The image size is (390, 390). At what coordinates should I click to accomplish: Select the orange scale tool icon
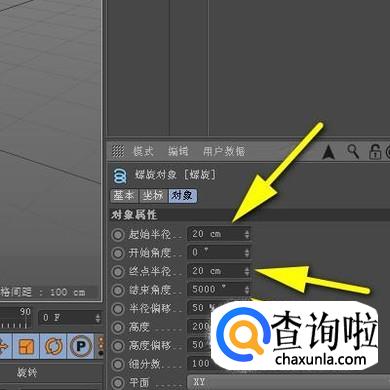pyautogui.click(x=26, y=346)
